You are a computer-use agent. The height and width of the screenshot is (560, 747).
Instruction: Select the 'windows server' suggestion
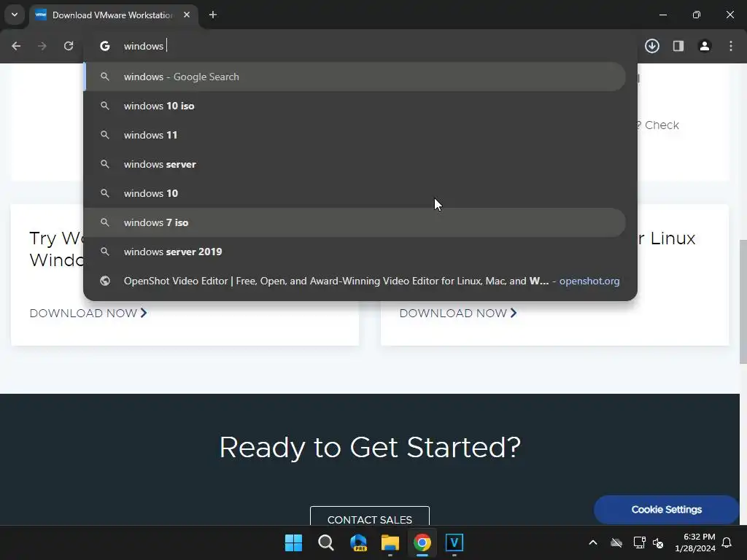coord(355,164)
